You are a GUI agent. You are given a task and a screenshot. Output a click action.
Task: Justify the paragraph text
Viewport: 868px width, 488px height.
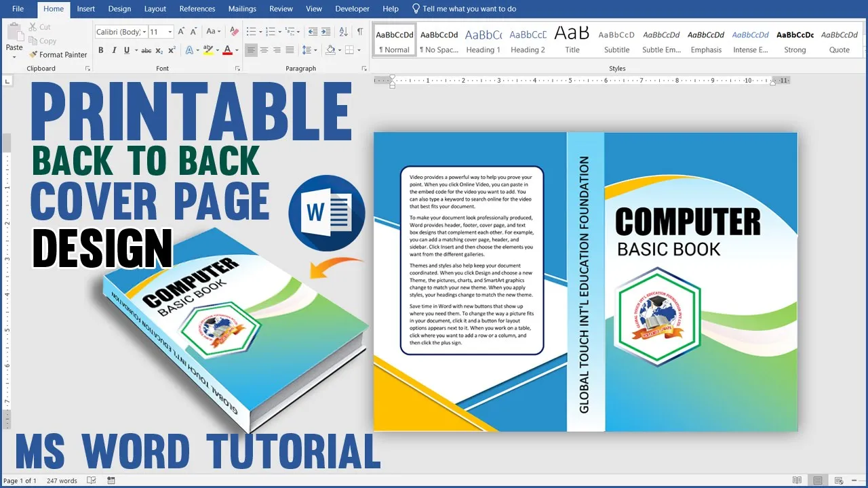(290, 50)
